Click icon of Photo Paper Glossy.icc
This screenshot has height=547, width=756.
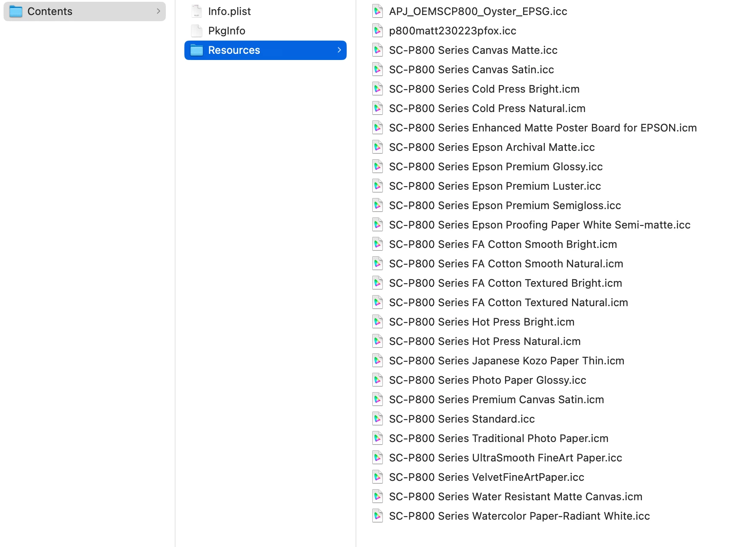[x=378, y=380]
